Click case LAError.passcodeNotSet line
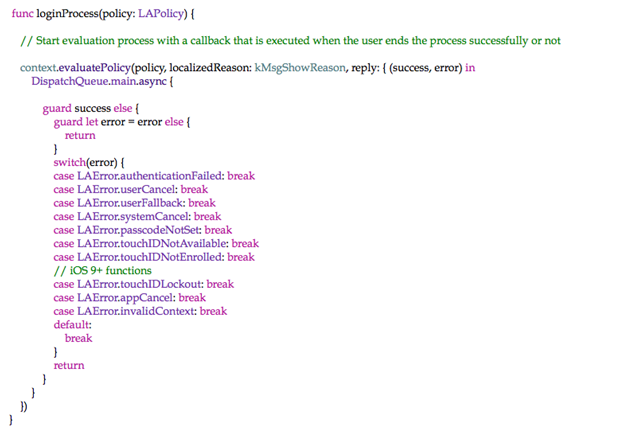Viewport: 628px width, 433px height. pyautogui.click(x=143, y=230)
